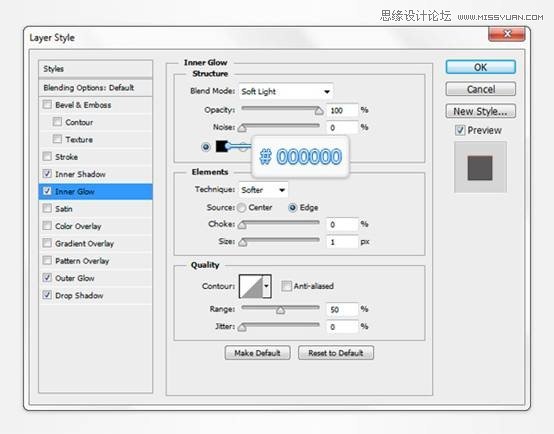Click the Choke slider handle

[x=242, y=225]
